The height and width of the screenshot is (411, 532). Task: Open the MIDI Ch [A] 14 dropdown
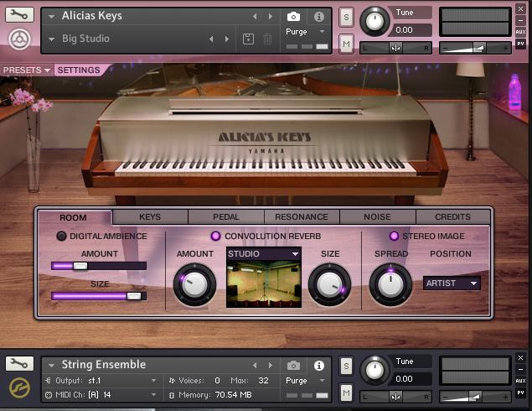(101, 395)
